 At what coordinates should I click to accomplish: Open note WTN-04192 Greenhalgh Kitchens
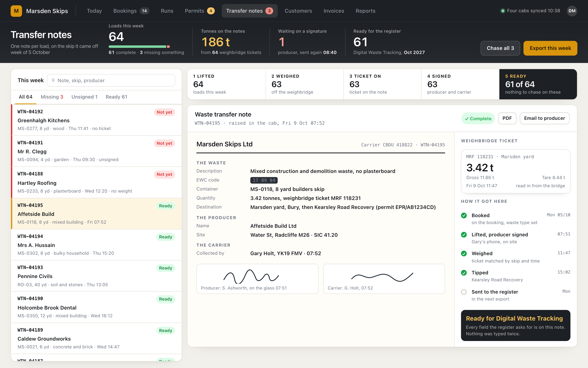pyautogui.click(x=96, y=120)
